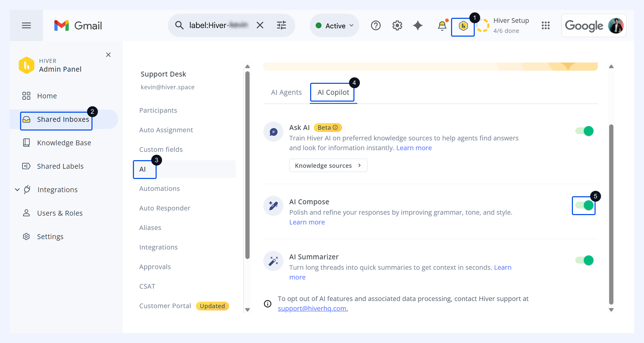
Task: Open Shared Inboxes in the Admin Panel
Action: [x=64, y=119]
